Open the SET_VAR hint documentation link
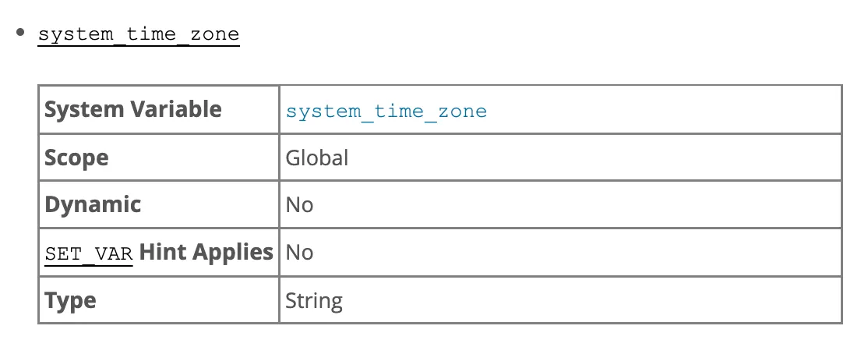The image size is (868, 340). pyautogui.click(x=89, y=254)
